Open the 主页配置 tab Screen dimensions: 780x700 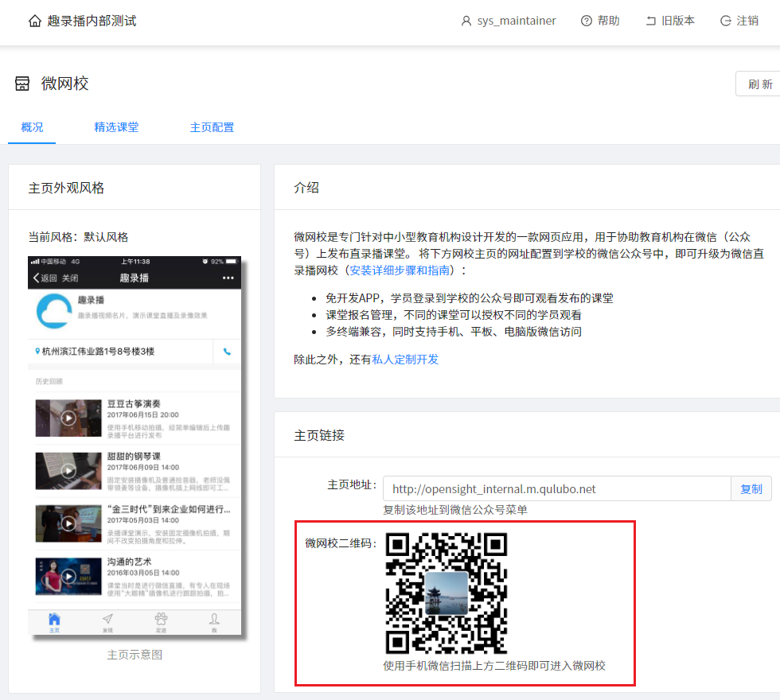(x=212, y=127)
